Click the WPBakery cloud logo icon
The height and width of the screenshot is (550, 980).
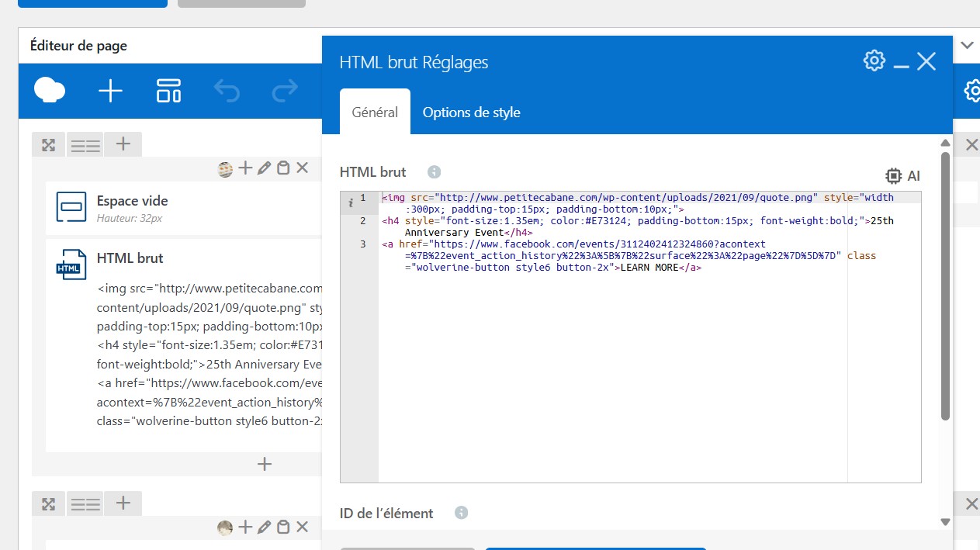coord(50,91)
